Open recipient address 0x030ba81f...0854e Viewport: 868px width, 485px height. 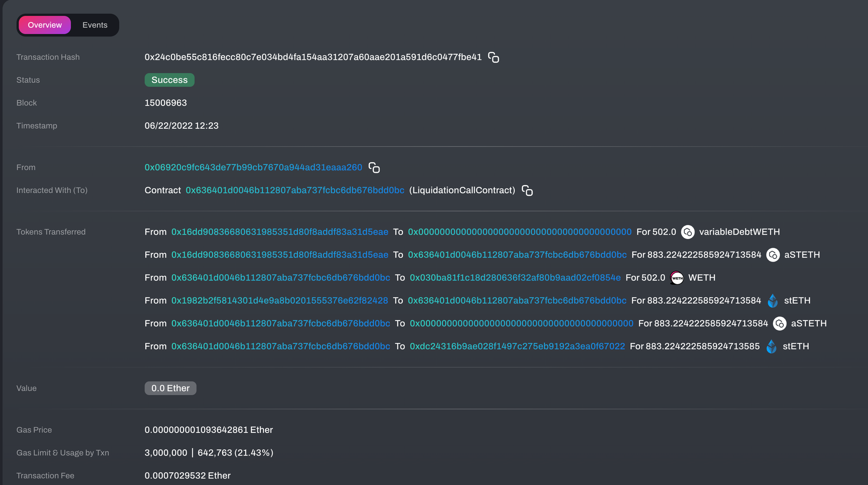coord(515,278)
